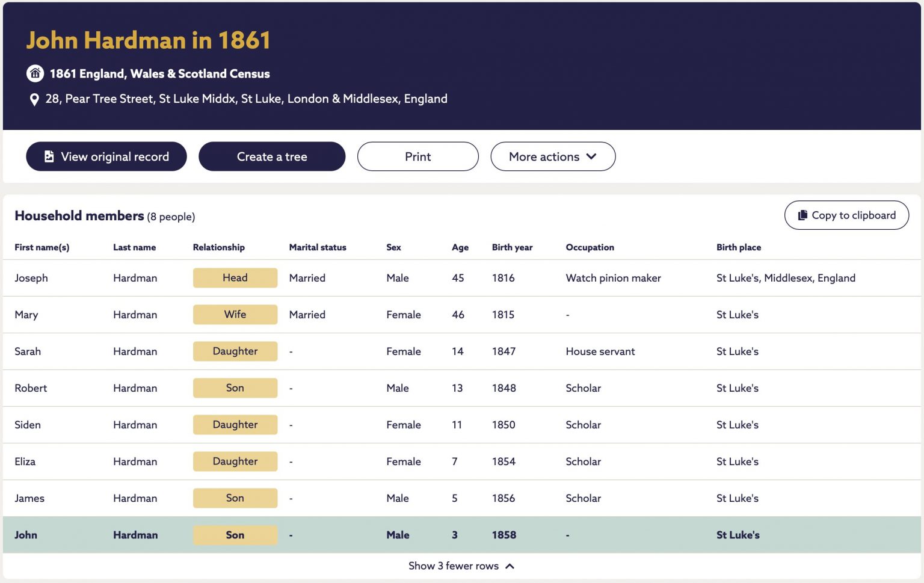
Task: Select the Head relationship badge for Joseph
Action: (x=235, y=278)
